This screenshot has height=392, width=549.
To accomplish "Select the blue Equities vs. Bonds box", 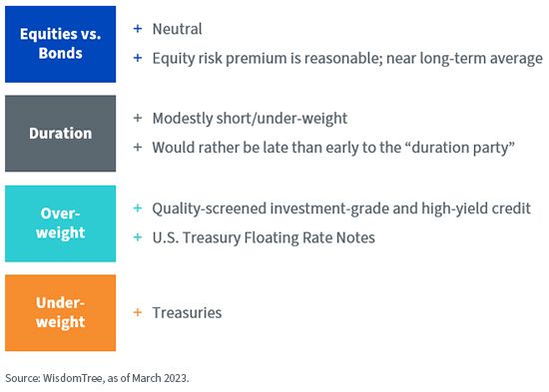I will tap(60, 44).
